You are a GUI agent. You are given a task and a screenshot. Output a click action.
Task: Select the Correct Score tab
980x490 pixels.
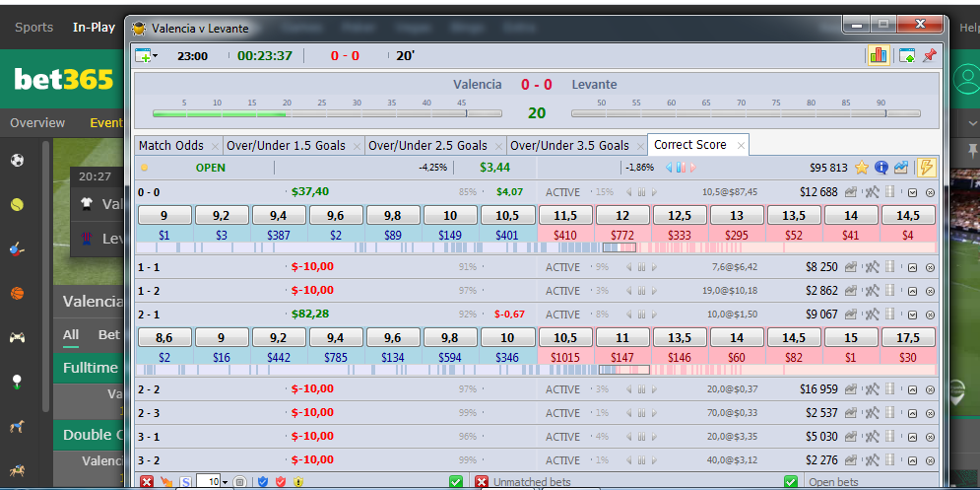690,145
